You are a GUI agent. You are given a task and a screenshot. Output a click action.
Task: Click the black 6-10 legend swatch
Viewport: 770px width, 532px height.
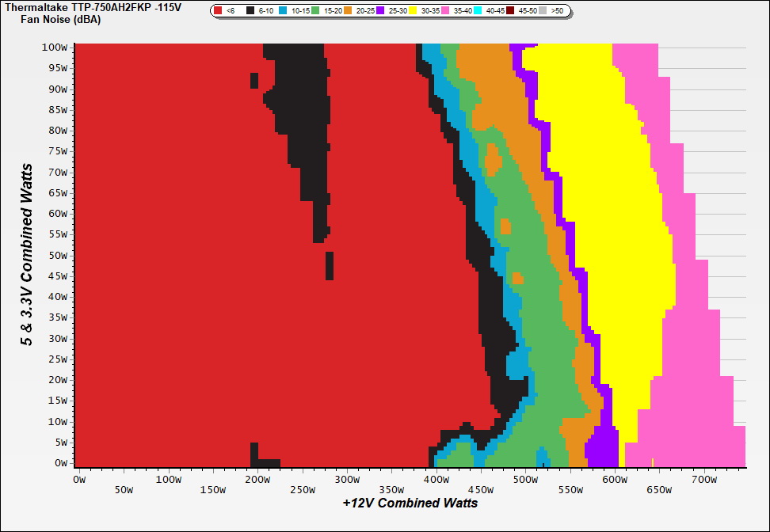tap(251, 11)
